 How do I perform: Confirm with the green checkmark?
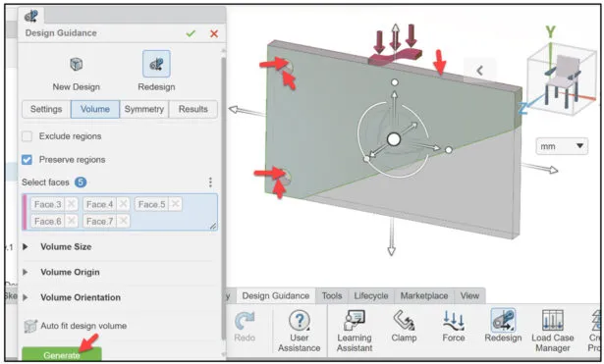(x=191, y=33)
